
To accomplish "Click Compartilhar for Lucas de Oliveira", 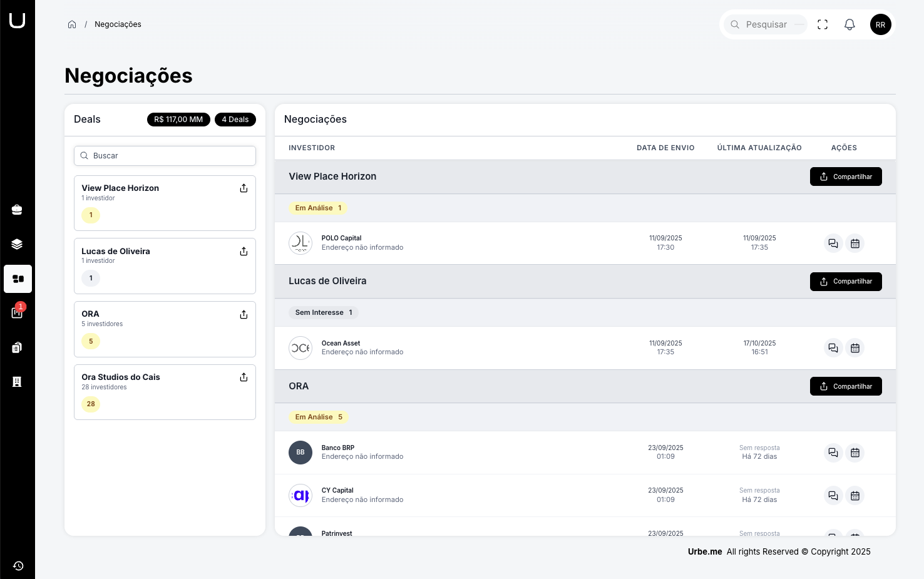I will tap(845, 282).
